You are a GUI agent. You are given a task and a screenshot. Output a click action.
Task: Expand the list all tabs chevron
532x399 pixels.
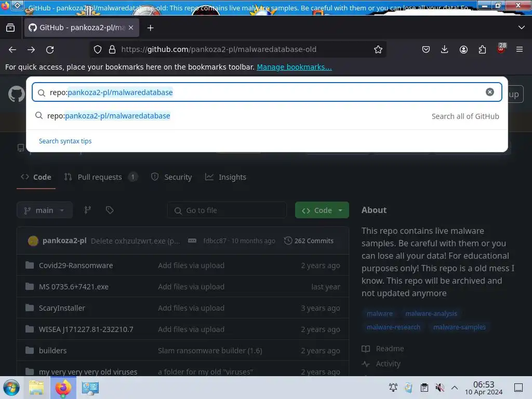tap(522, 28)
